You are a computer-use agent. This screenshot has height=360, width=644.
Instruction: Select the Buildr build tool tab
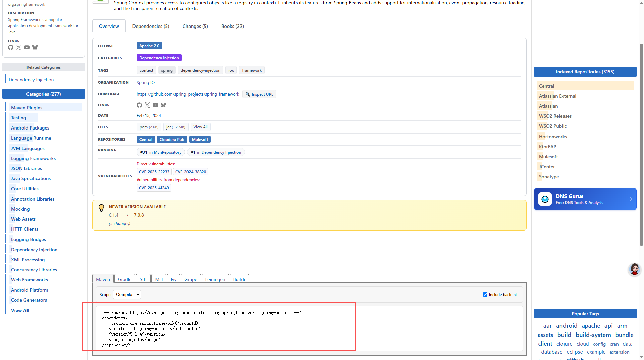point(239,279)
